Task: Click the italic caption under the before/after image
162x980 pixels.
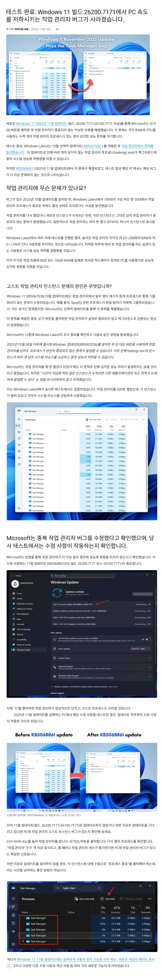Action: 44,815
